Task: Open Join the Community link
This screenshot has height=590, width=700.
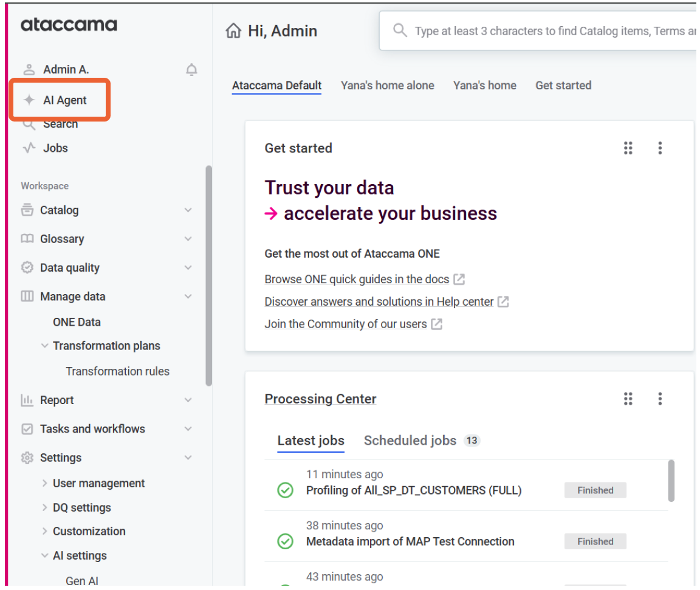Action: pos(345,324)
